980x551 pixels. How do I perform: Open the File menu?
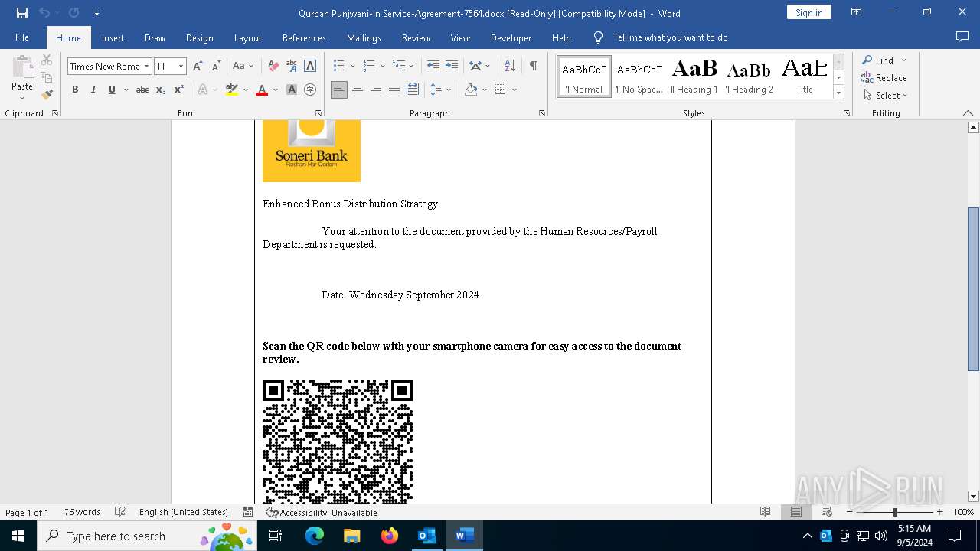click(x=22, y=37)
